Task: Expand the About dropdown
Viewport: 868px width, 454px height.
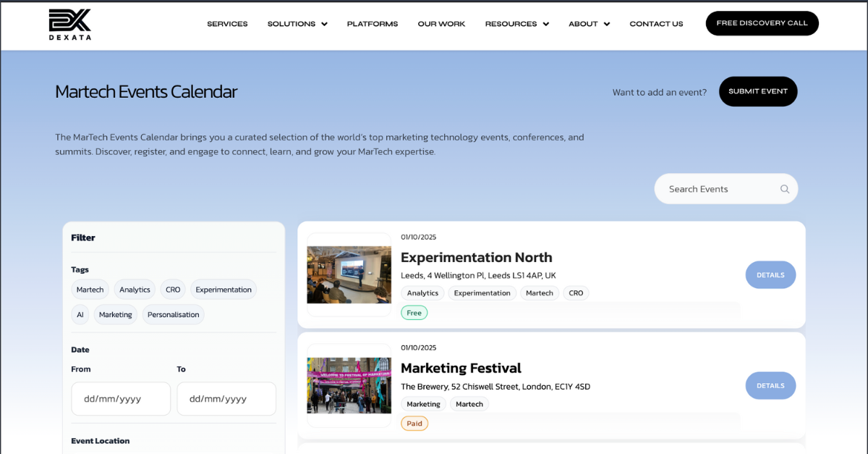Action: click(589, 23)
